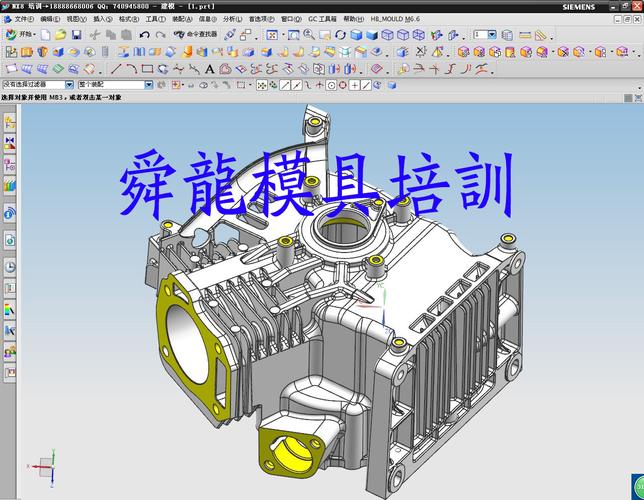Viewport: 644px width, 500px height.
Task: Select the Arc curve tool
Action: [131, 69]
